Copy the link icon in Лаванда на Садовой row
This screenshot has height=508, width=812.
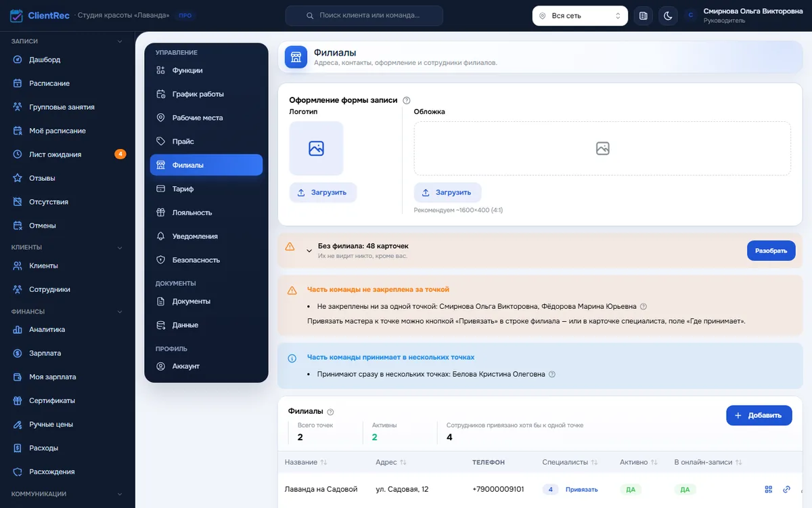pos(786,489)
